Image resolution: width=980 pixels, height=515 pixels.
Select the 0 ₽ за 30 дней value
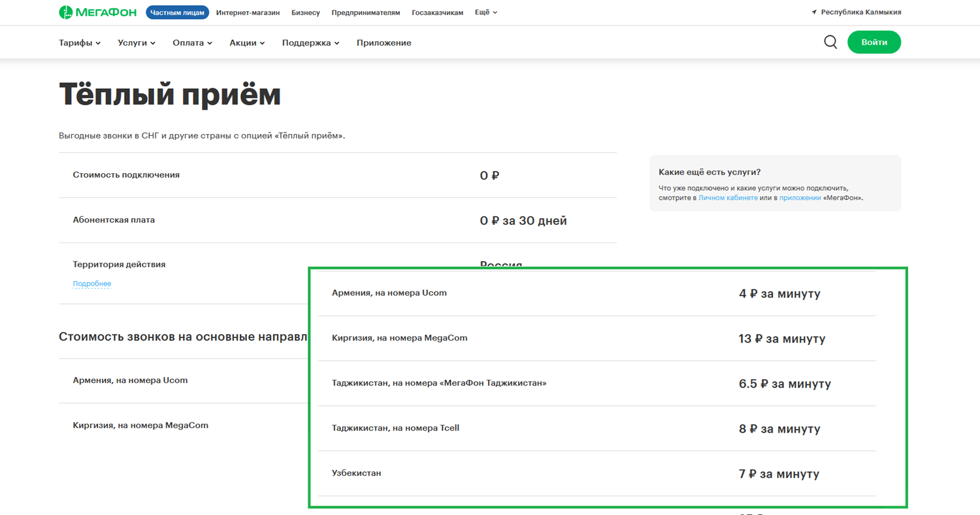(x=523, y=221)
